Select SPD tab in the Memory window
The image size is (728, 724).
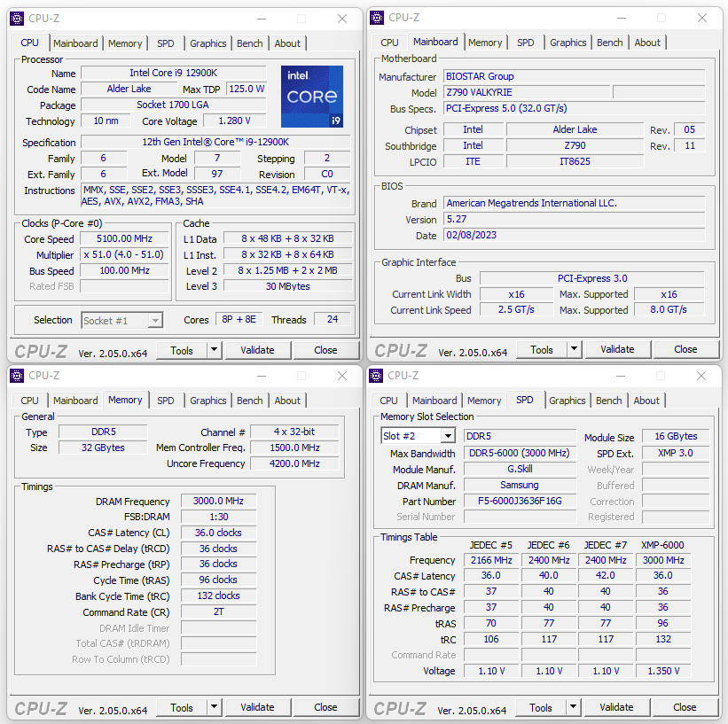pyautogui.click(x=165, y=400)
